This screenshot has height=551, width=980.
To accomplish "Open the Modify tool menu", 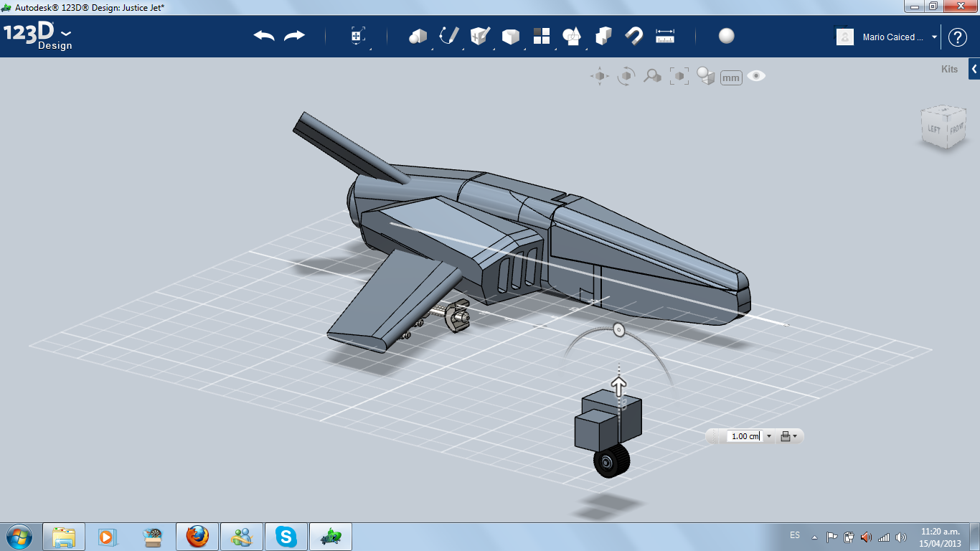I will (x=510, y=37).
